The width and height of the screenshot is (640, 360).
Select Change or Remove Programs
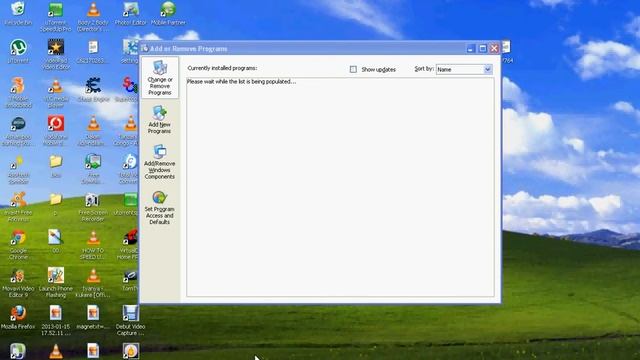coord(160,78)
